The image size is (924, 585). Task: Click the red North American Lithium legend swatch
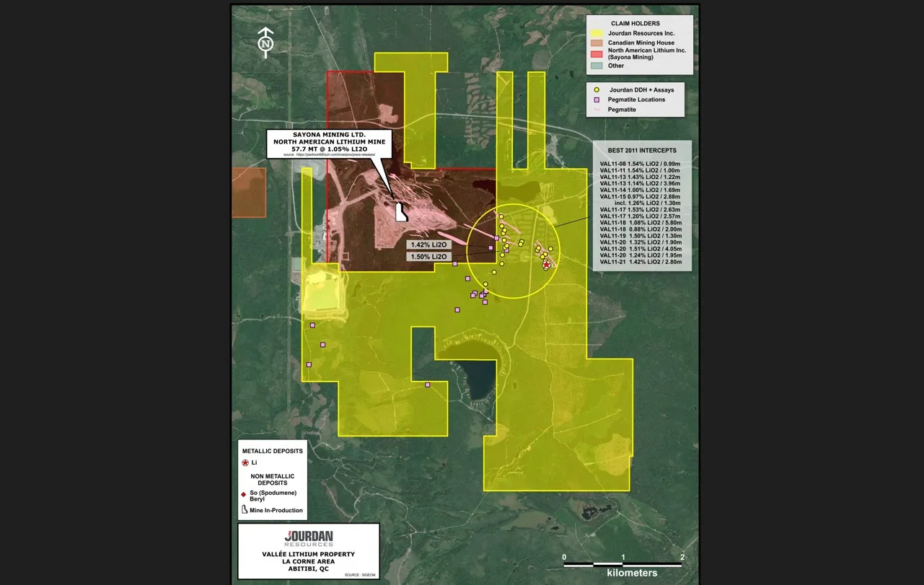pyautogui.click(x=597, y=54)
